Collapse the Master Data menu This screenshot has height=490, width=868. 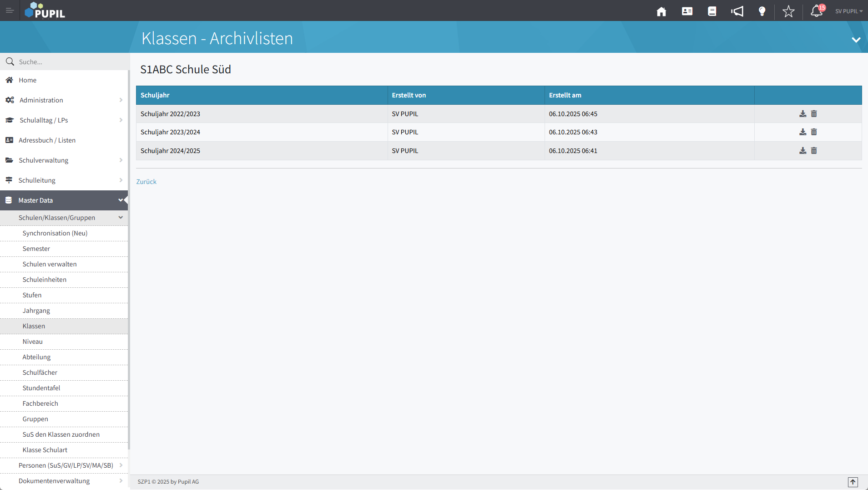(x=64, y=200)
